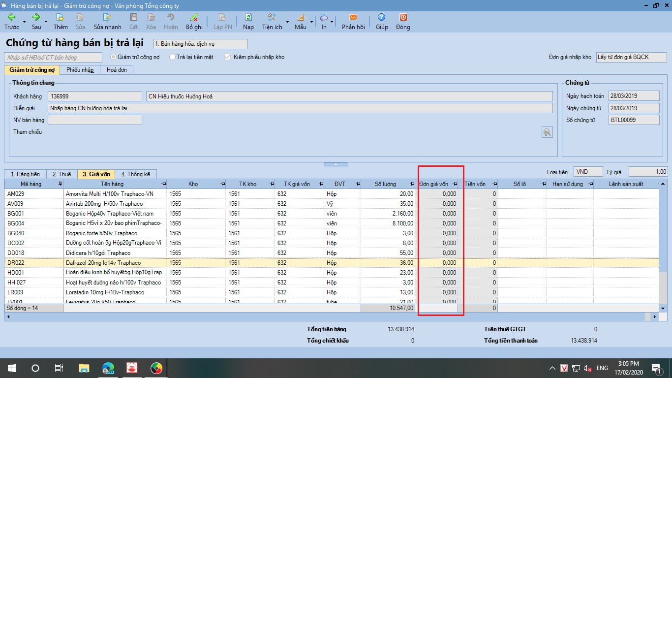Open the Mẫu template dropdown arrow
The height and width of the screenshot is (630, 672).
point(311,22)
